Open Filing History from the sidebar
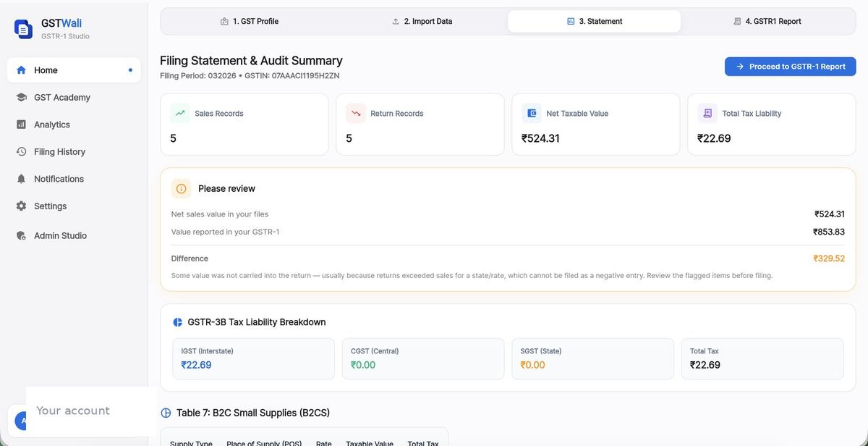This screenshot has height=446, width=868. tap(74, 151)
